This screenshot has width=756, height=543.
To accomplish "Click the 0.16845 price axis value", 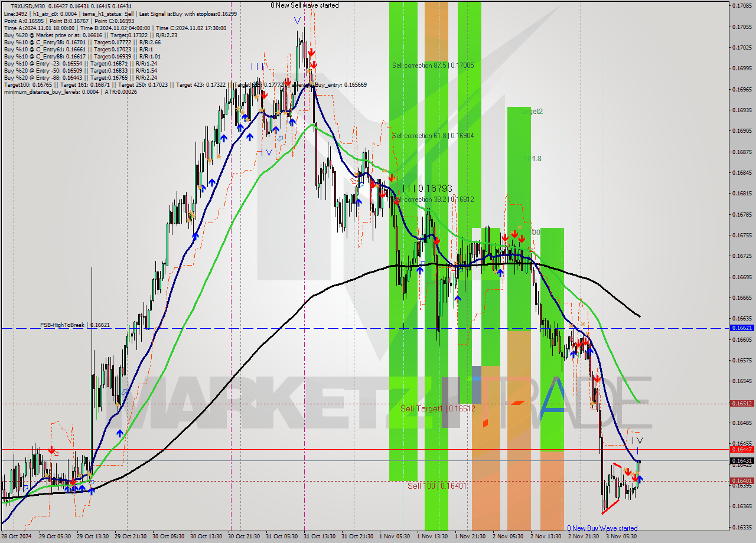I will (x=742, y=172).
